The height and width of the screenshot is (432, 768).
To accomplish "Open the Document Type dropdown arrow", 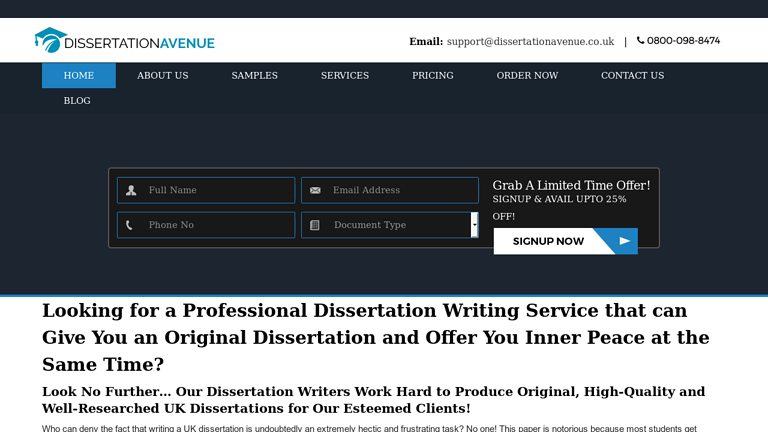I will (474, 225).
